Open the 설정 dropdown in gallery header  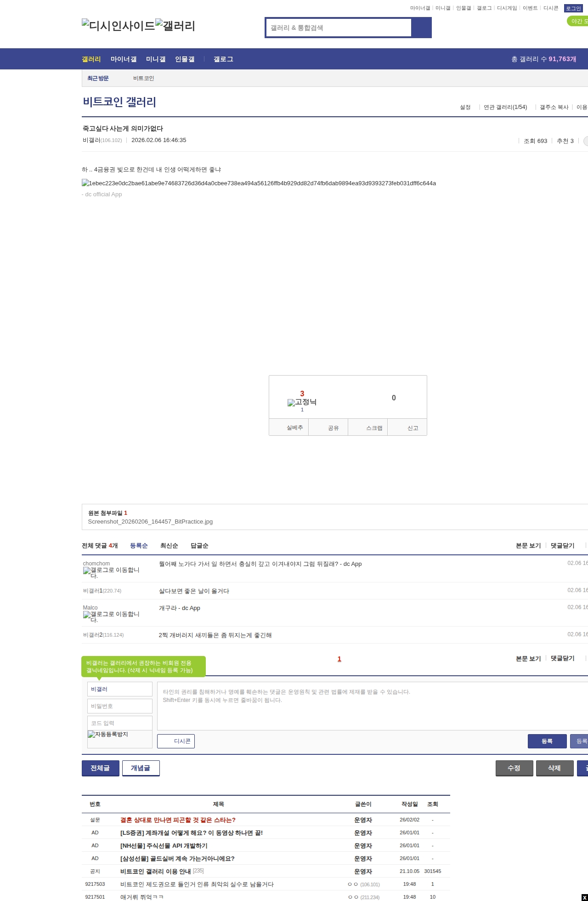click(x=465, y=107)
